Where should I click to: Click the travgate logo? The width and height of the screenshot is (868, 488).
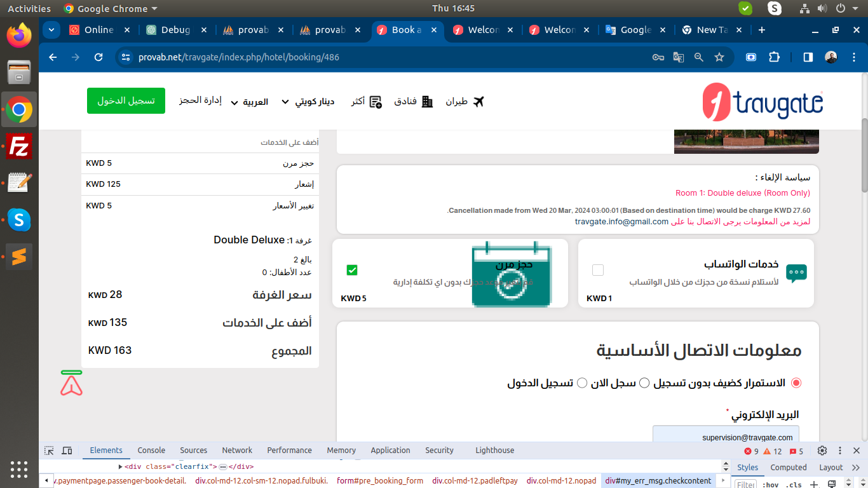click(x=763, y=102)
